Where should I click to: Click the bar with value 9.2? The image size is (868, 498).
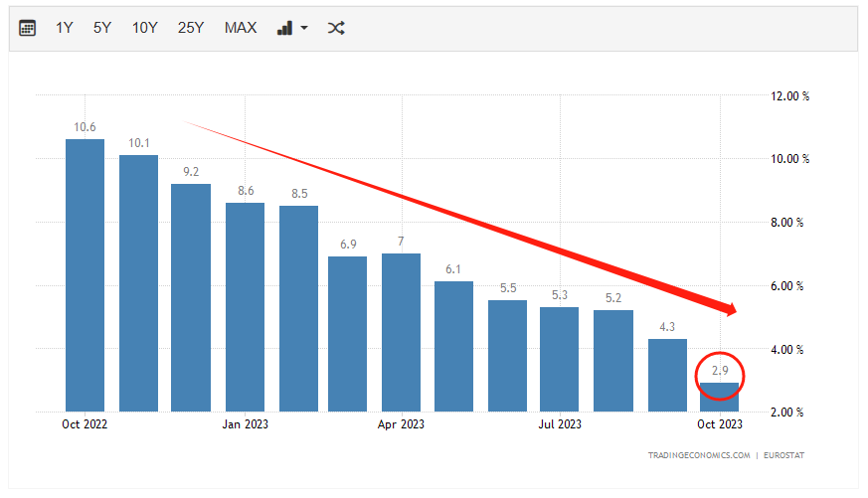[191, 297]
